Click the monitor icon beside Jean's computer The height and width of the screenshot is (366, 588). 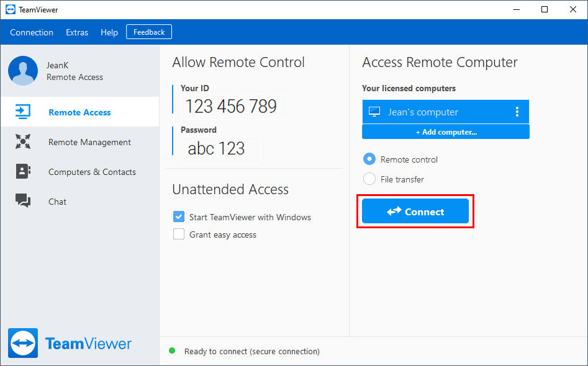[374, 112]
